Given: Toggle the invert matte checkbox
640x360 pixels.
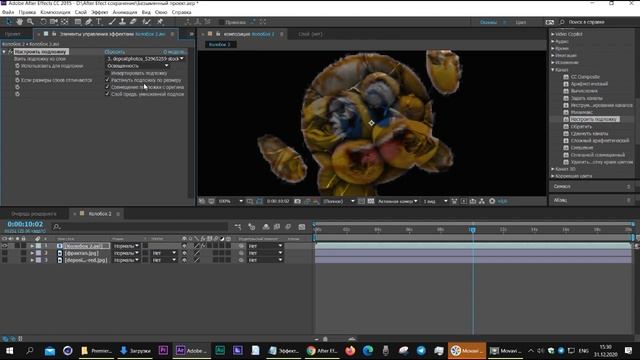Looking at the screenshot, I should (107, 73).
